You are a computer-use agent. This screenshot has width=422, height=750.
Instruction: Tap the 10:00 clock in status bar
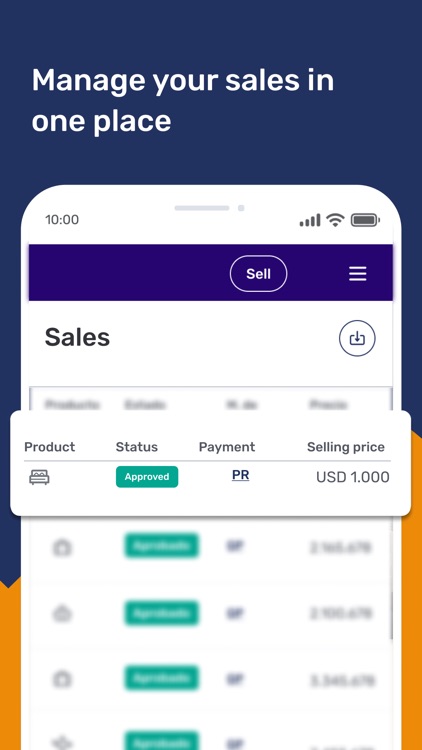(62, 220)
